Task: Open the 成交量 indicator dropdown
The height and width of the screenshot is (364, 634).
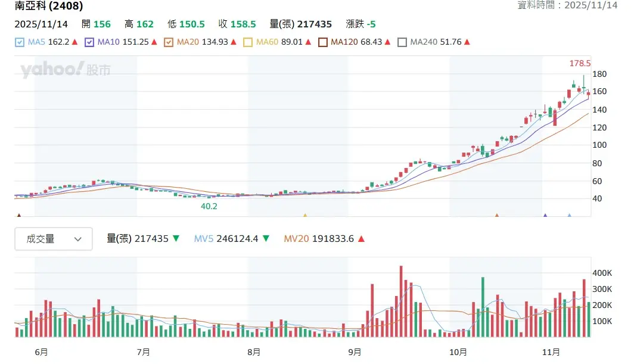Action: (x=54, y=239)
